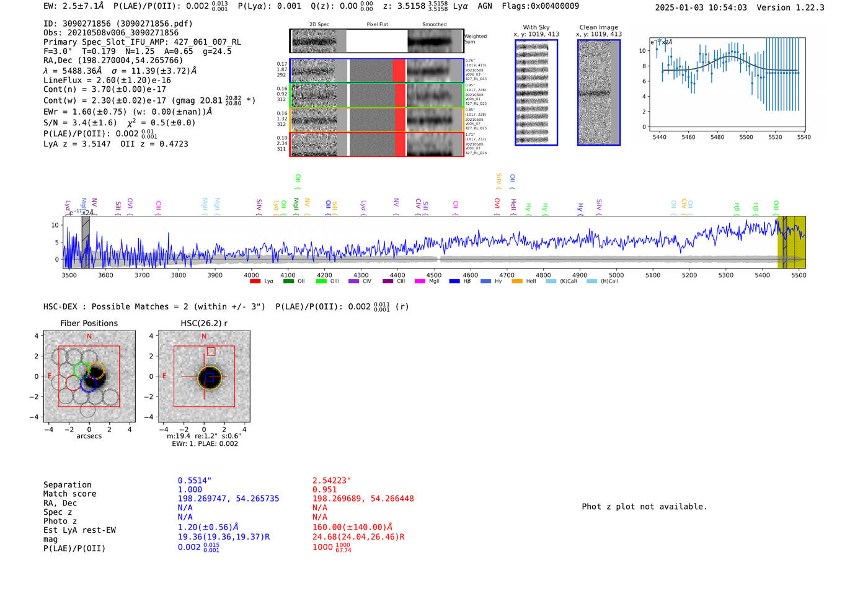
Task: Click the purple CIV legend swatch
Action: [354, 282]
